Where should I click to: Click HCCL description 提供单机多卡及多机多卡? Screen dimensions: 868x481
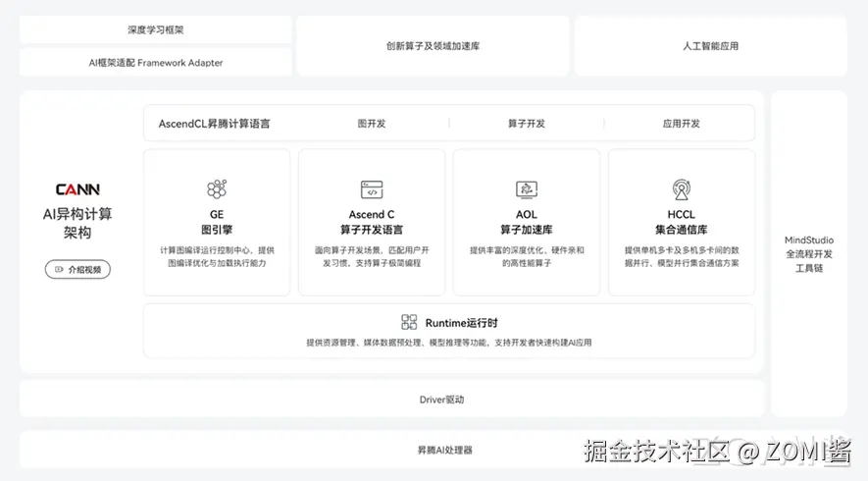click(x=682, y=256)
